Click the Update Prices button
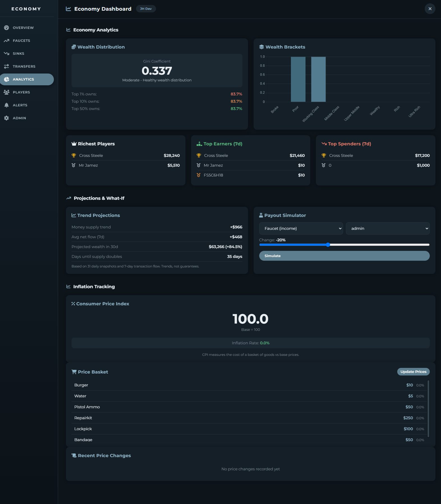The image size is (441, 504). click(413, 372)
